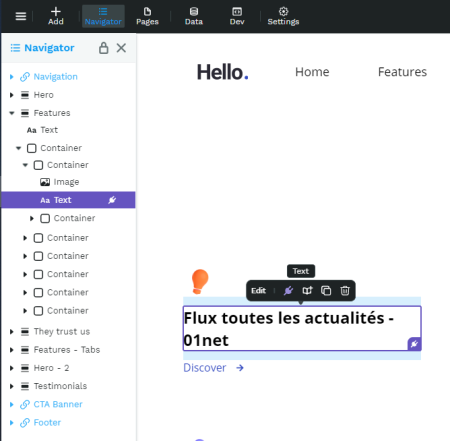The image size is (450, 441).
Task: Toggle the Navigator toolbar tab
Action: (103, 16)
